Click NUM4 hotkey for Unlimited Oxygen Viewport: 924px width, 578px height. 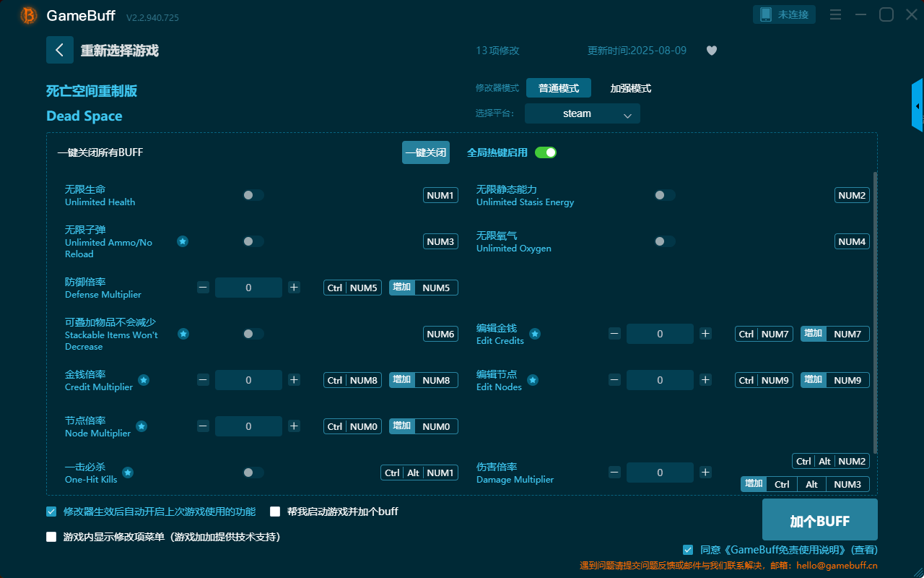click(852, 241)
